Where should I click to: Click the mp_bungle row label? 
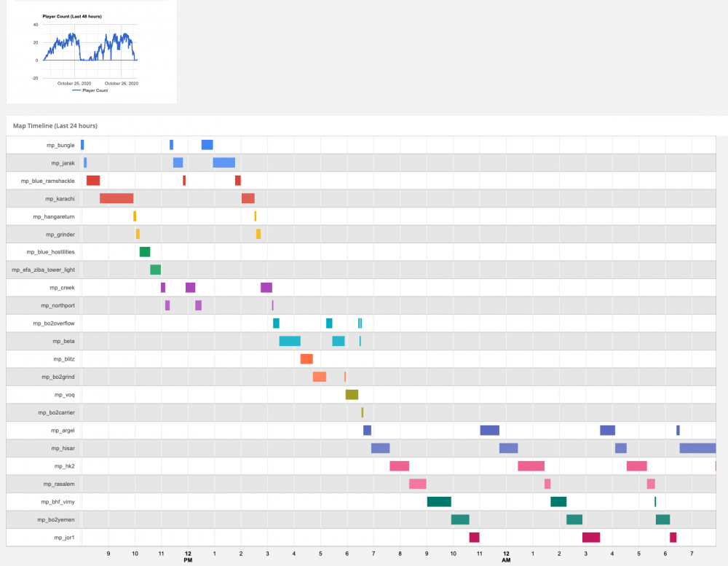coord(61,145)
